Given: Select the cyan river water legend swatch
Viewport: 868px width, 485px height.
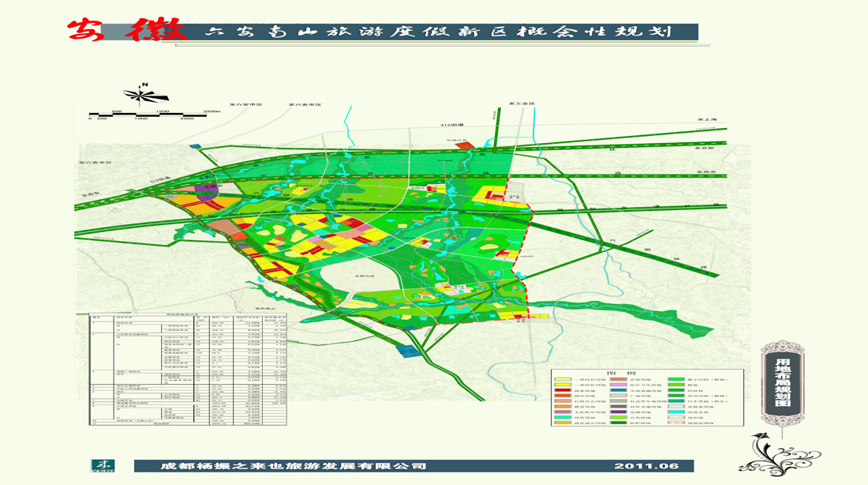Looking at the screenshot, I should pos(676,412).
